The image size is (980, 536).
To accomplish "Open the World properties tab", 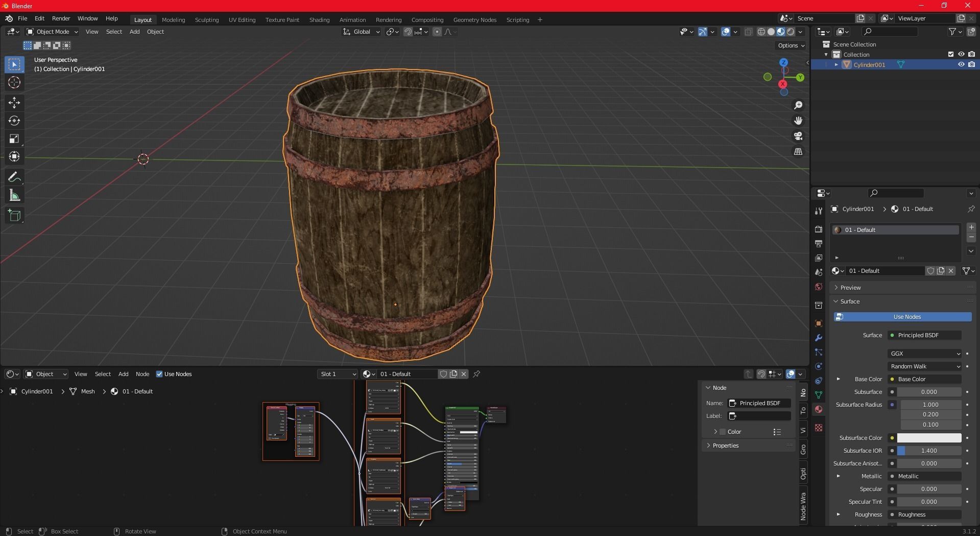I will tap(819, 287).
